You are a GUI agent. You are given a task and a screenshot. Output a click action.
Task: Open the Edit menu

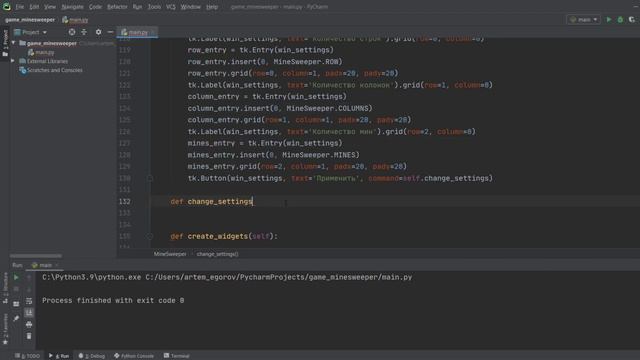point(34,7)
